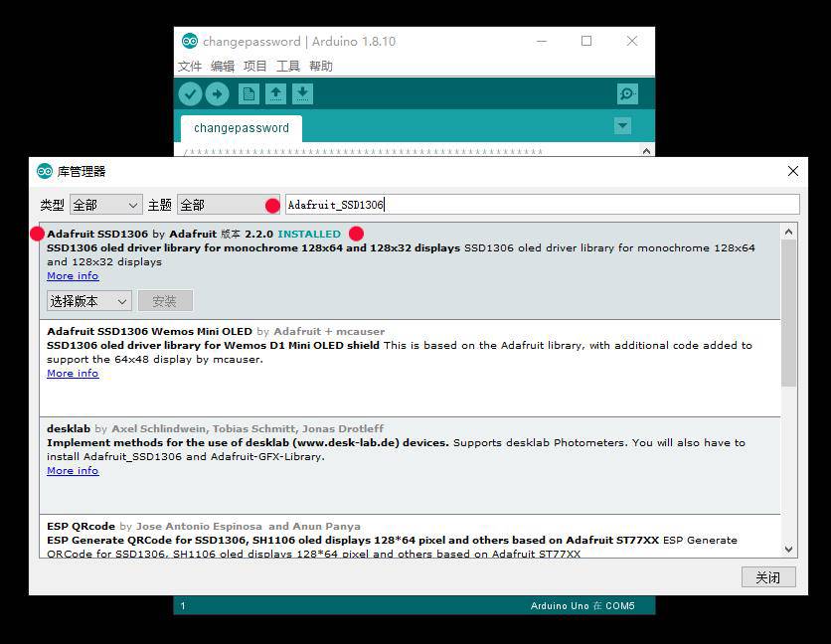Screen dimensions: 831x644
Task: Create a new sketch with the page icon
Action: tap(249, 94)
